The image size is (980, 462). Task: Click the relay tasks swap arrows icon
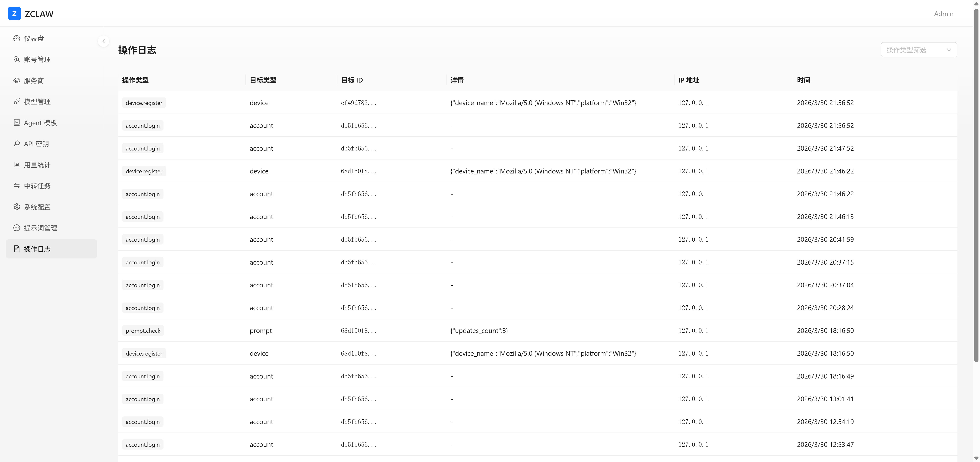tap(16, 186)
